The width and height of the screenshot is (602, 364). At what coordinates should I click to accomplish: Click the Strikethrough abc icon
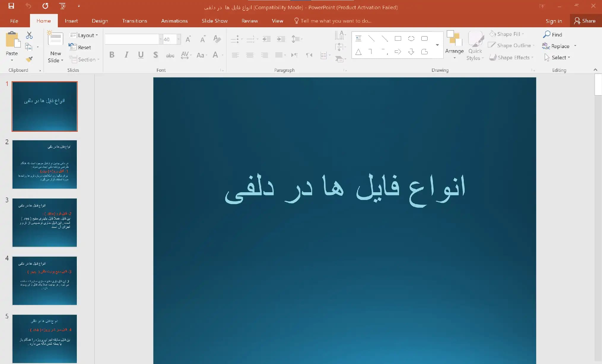170,55
